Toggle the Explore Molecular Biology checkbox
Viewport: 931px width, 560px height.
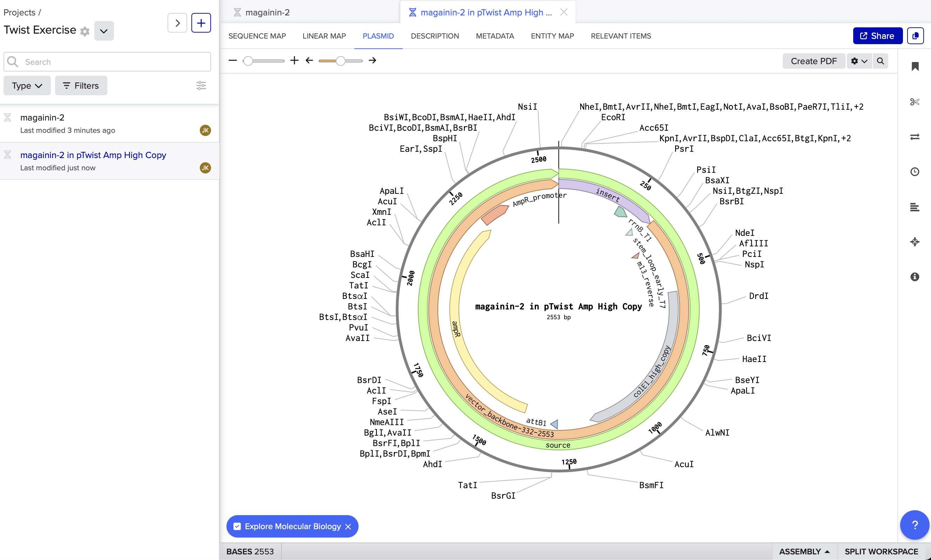(237, 526)
